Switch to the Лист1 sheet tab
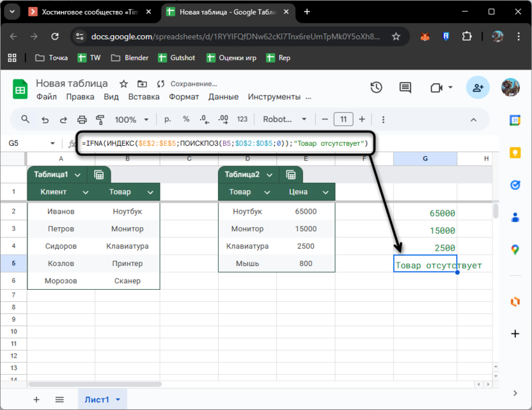The height and width of the screenshot is (410, 532). (x=97, y=400)
